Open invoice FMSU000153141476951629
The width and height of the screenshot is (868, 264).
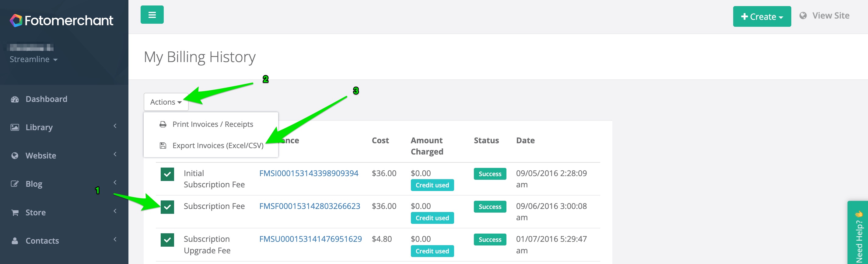[x=310, y=239]
